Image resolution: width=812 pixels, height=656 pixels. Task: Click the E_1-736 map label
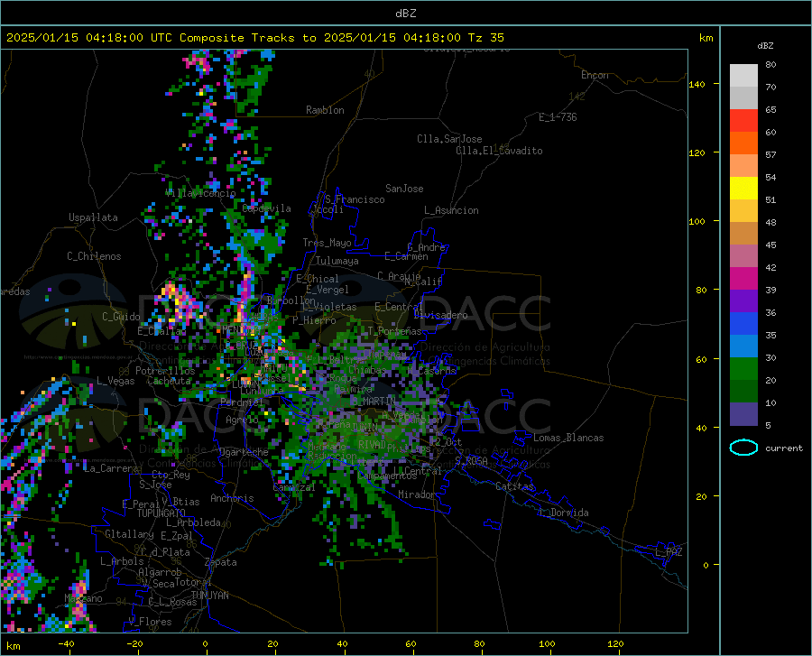(x=558, y=117)
